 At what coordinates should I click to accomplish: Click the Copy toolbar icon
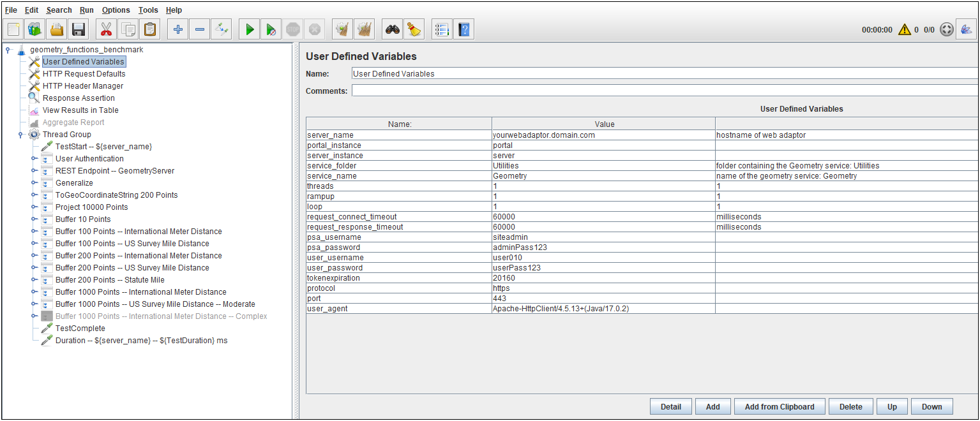click(128, 29)
